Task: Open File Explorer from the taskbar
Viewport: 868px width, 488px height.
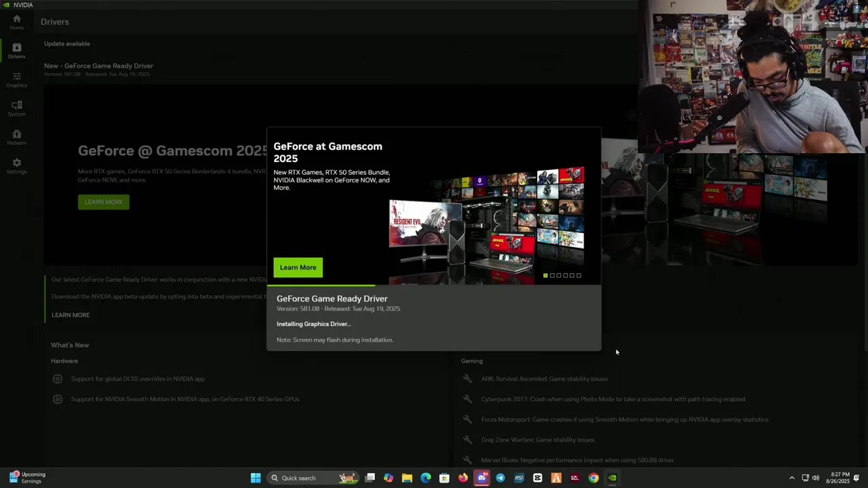Action: pyautogui.click(x=407, y=478)
